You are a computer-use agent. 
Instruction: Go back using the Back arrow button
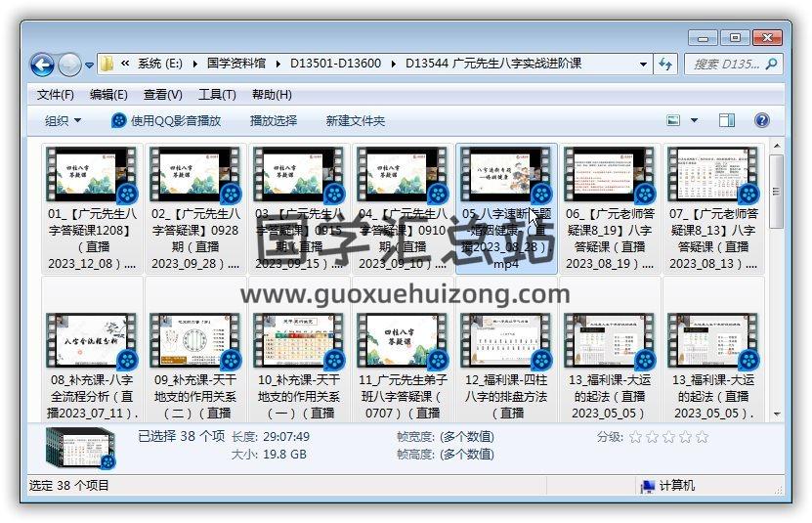pos(42,65)
